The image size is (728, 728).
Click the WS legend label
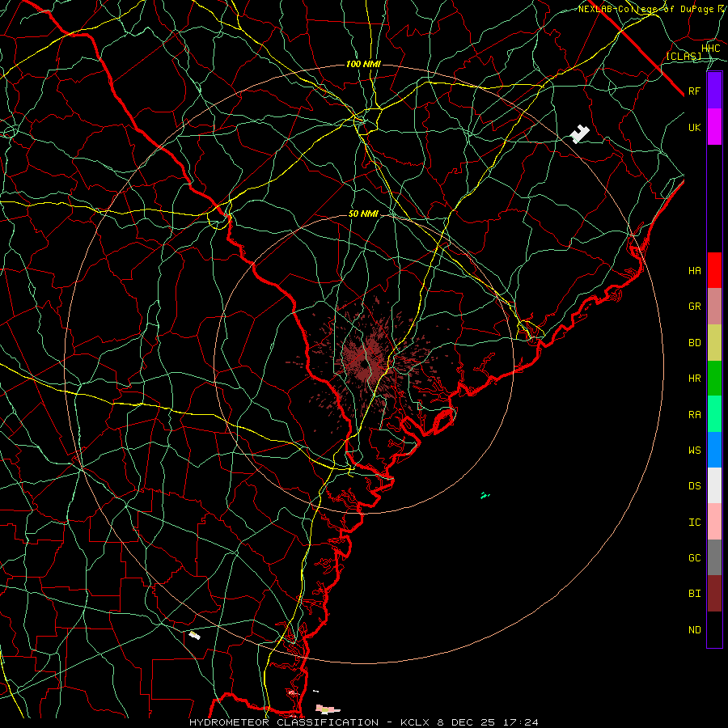click(694, 451)
